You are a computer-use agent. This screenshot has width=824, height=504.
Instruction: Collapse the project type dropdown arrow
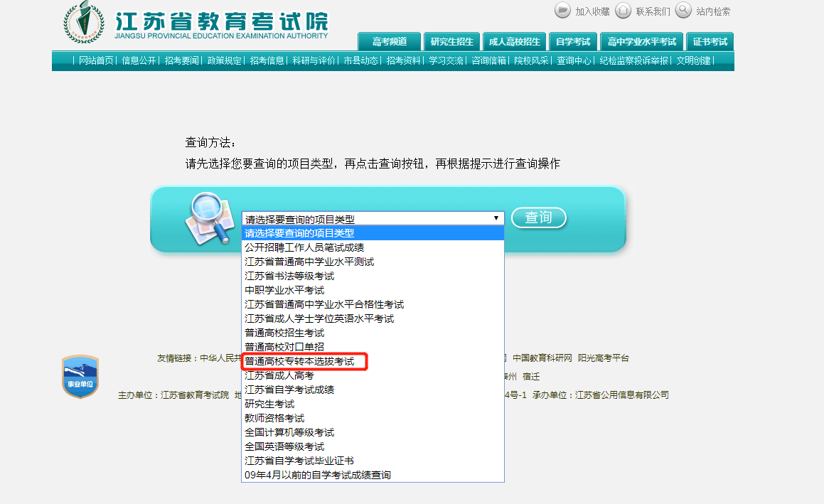pos(496,218)
